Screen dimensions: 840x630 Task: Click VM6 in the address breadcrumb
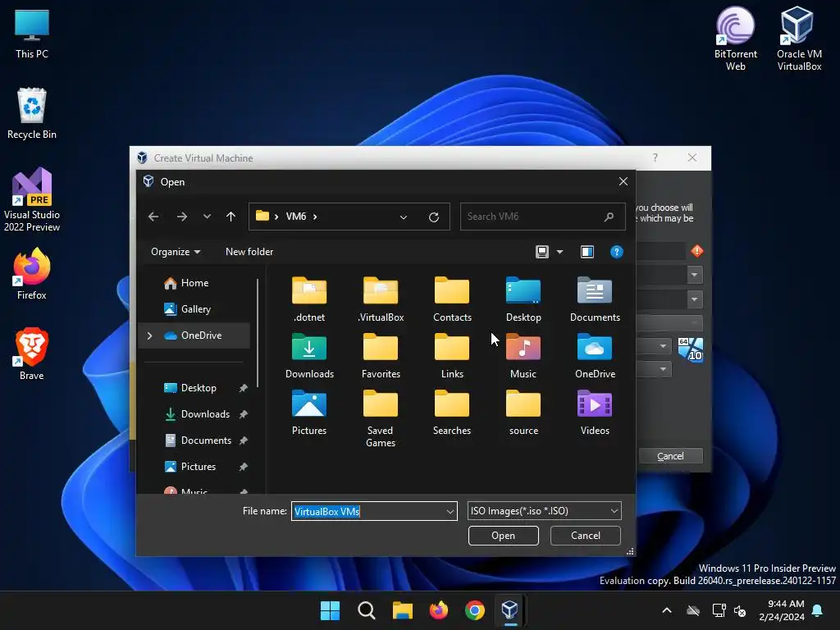295,217
